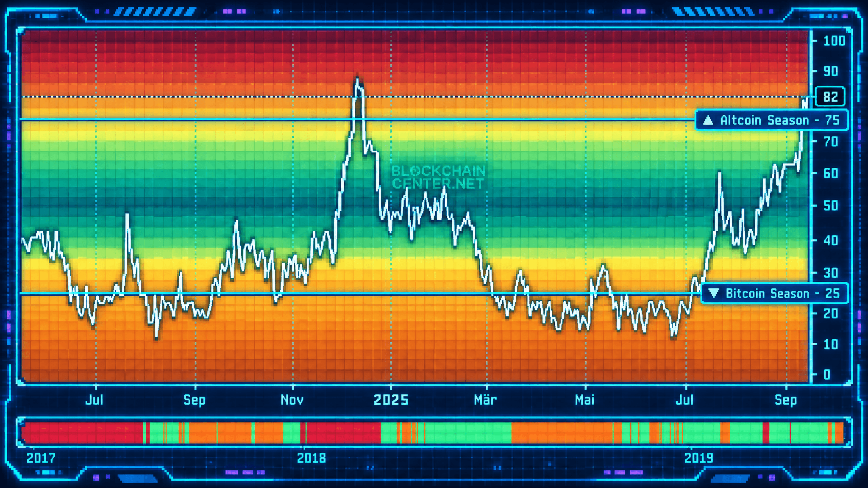Click the Nov x-axis label
The width and height of the screenshot is (868, 488).
point(292,400)
